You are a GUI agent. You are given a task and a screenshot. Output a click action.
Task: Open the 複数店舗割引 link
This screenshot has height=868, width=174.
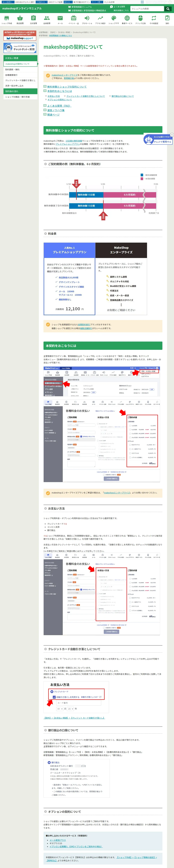click(86, 328)
